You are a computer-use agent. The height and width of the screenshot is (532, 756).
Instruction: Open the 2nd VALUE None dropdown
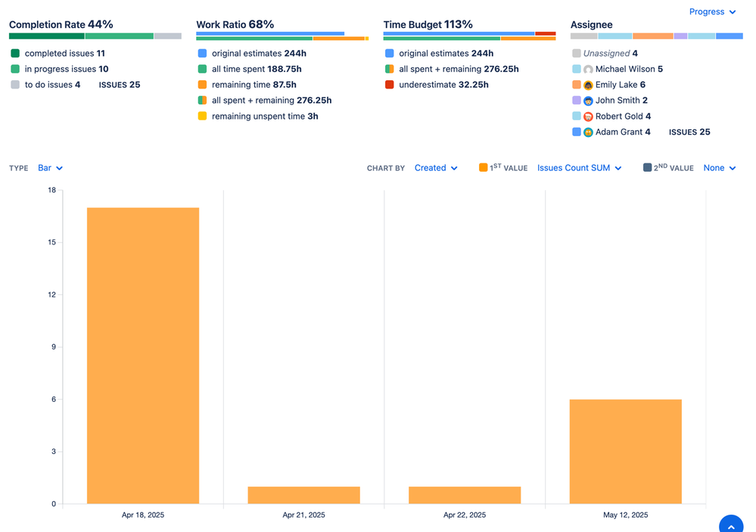click(720, 168)
